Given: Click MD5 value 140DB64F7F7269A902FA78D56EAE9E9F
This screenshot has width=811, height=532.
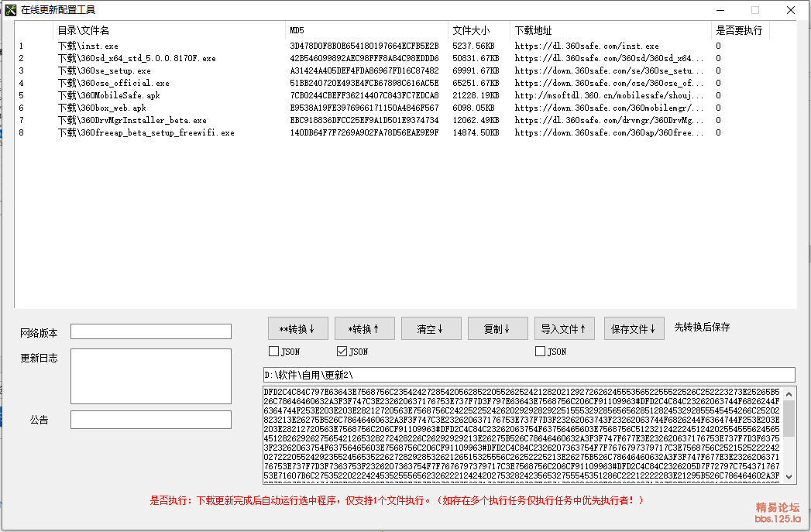Looking at the screenshot, I should 364,133.
